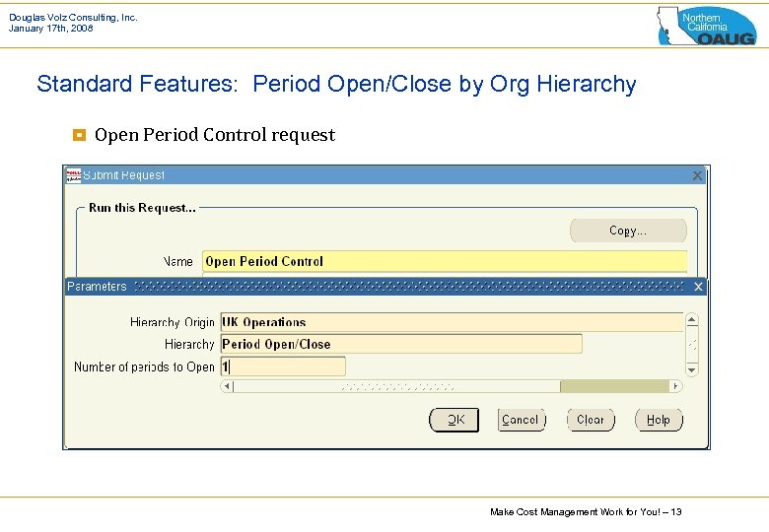Image resolution: width=769 pixels, height=532 pixels.
Task: Click the "Run this Request..." group label
Action: [142, 208]
